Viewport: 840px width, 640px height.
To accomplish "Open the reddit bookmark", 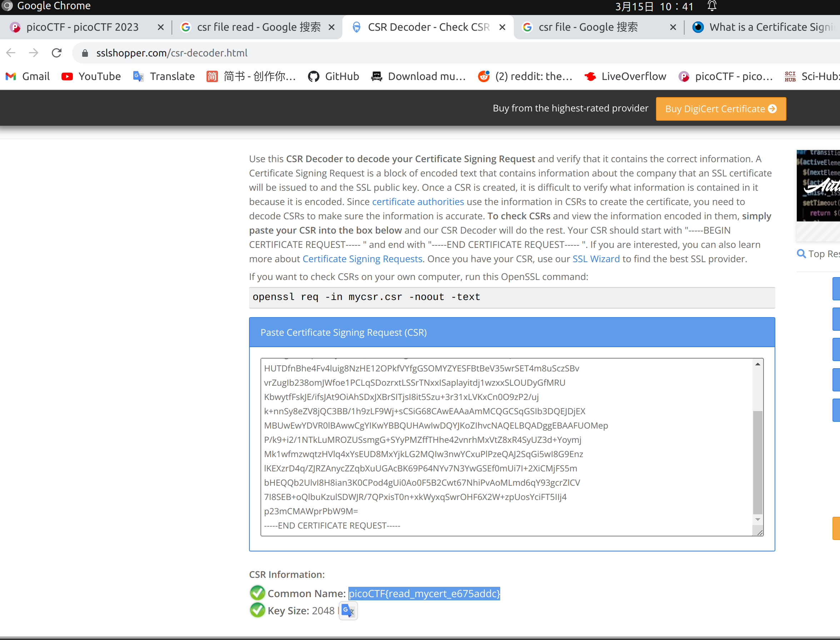I will coord(525,76).
